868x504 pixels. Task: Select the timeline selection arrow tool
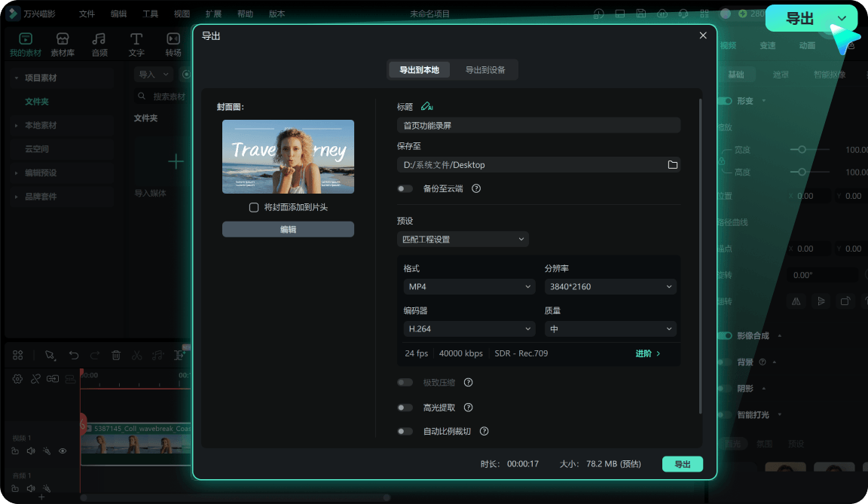point(50,355)
